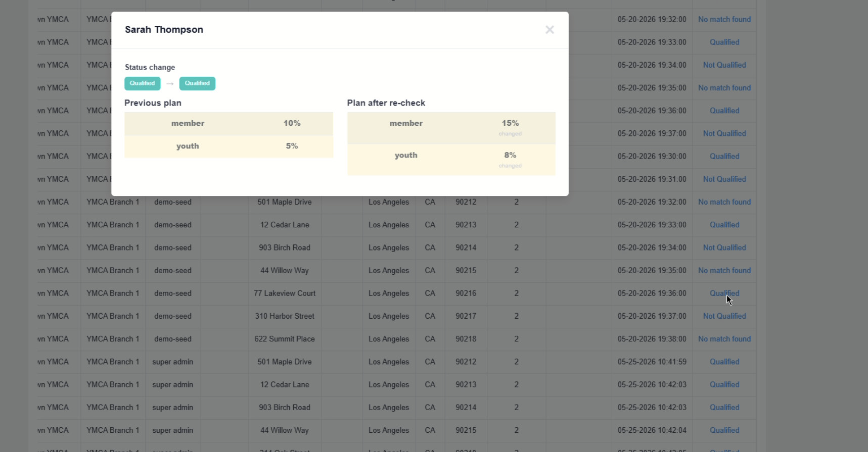Open Not Qualified link at 05-20-2026 19:34:00 top
This screenshot has width=868, height=452.
(724, 65)
